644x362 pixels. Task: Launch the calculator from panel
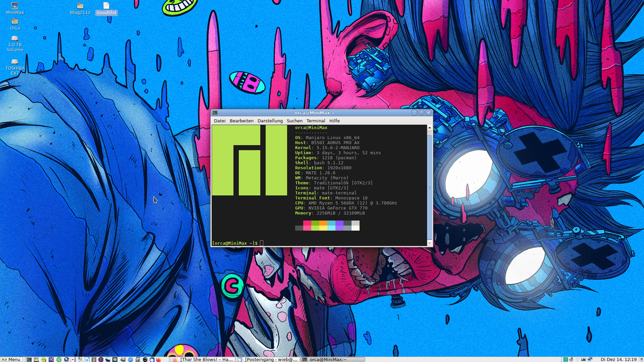(94, 359)
